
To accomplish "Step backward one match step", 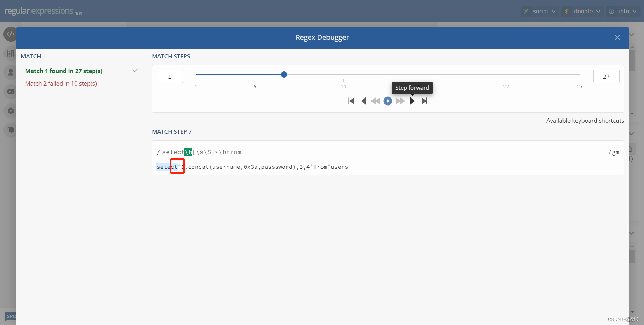I will [x=363, y=101].
